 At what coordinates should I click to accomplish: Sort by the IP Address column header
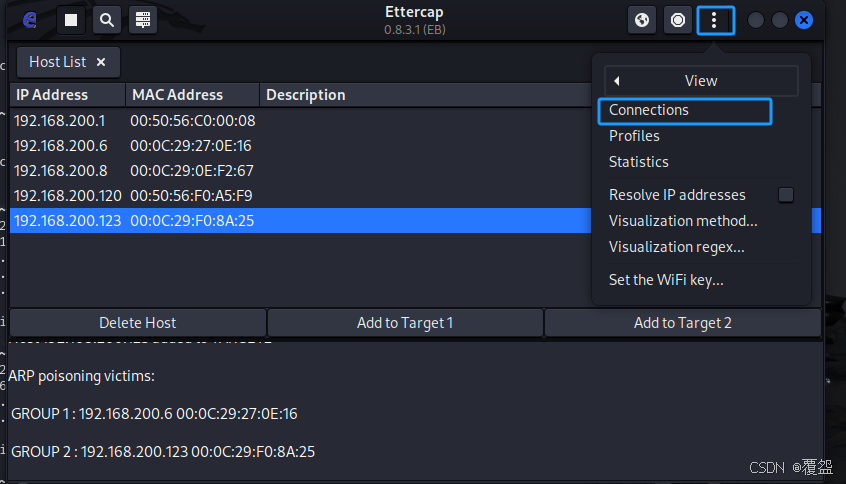pos(67,95)
